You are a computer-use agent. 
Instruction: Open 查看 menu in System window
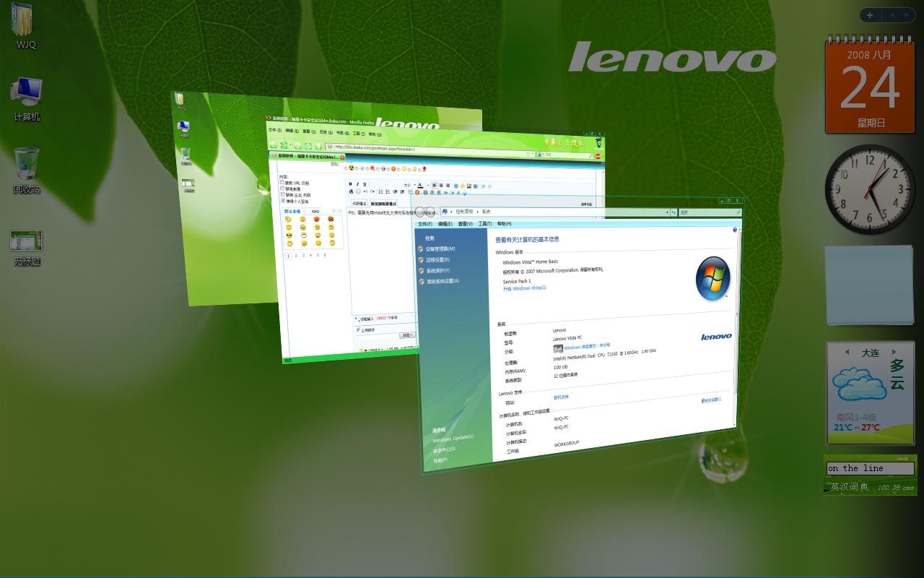(x=465, y=224)
